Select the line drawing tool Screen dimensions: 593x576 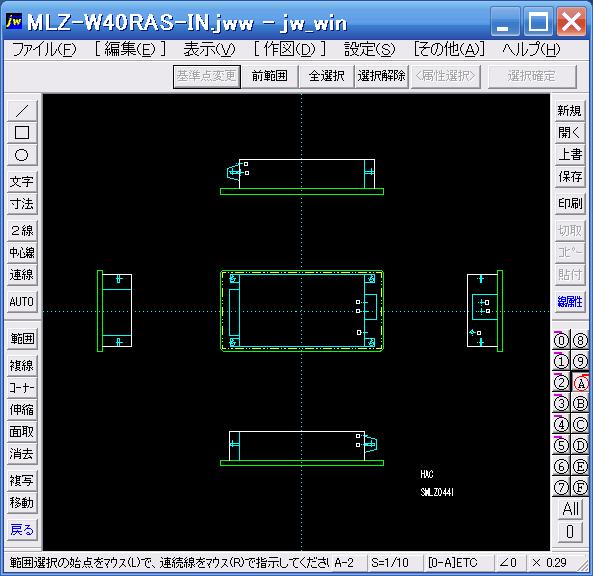(22, 111)
